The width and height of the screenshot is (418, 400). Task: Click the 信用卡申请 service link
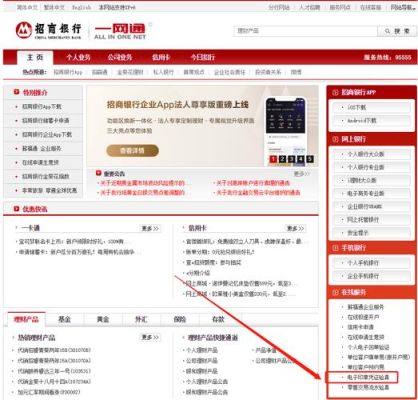pos(360,327)
